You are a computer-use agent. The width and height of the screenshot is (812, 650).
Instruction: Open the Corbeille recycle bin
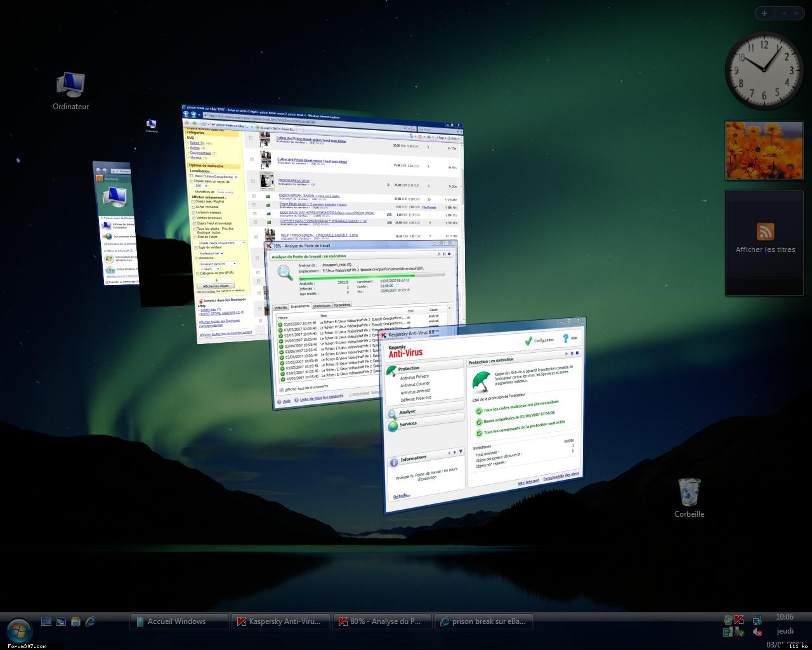[x=689, y=492]
